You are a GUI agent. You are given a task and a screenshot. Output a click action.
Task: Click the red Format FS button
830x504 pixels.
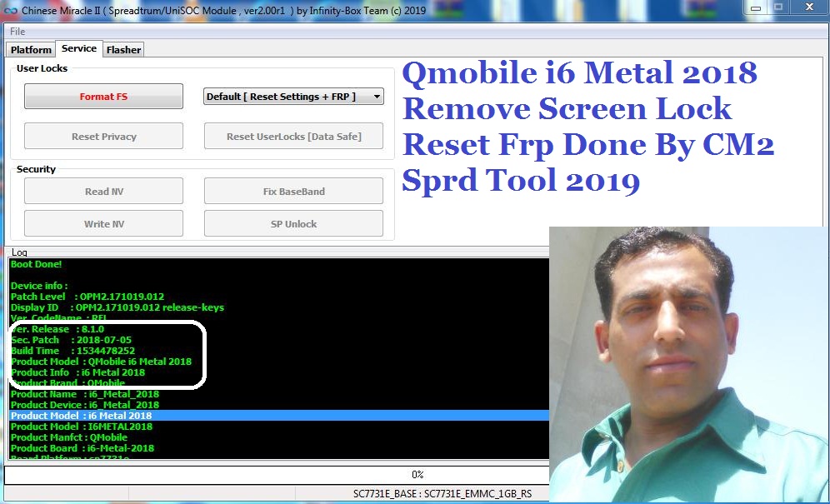point(103,97)
